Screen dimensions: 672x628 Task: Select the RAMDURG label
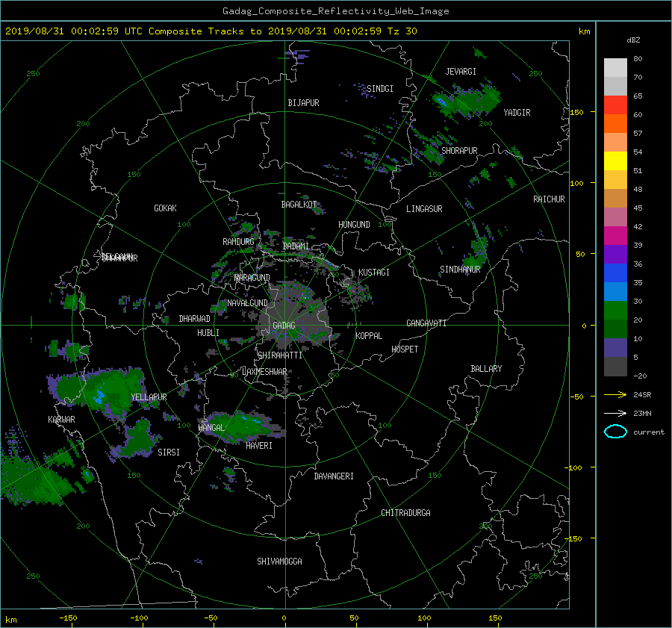pos(238,242)
